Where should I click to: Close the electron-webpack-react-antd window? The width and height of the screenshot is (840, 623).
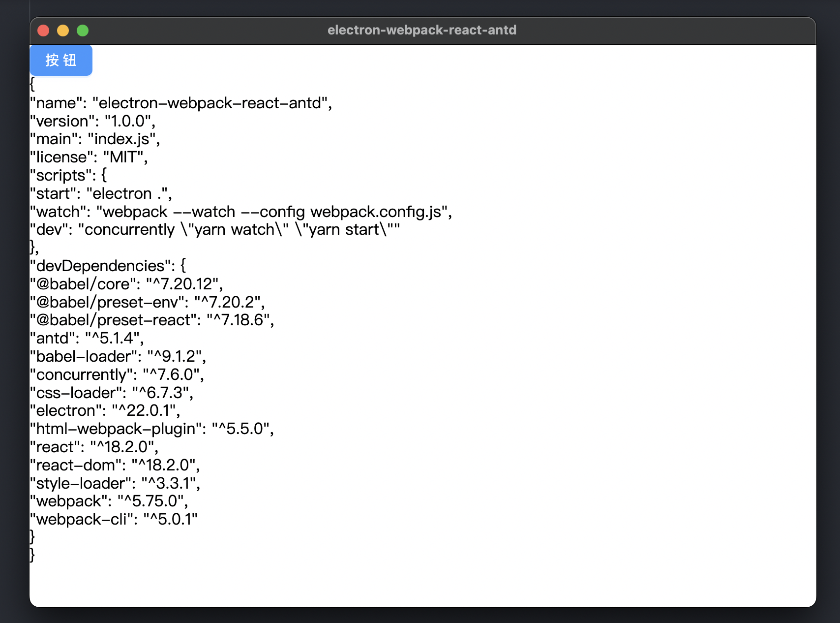[x=43, y=31]
